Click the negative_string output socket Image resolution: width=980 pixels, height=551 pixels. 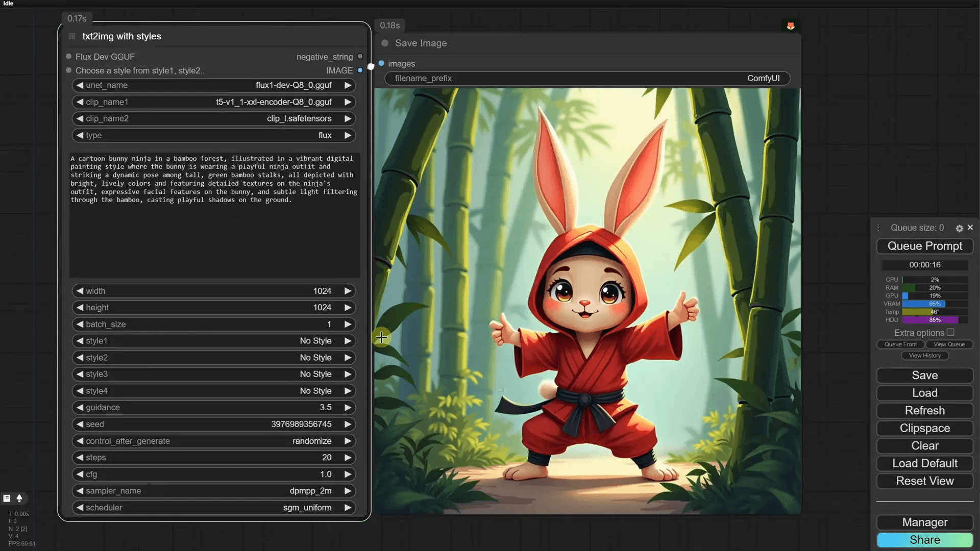(360, 57)
